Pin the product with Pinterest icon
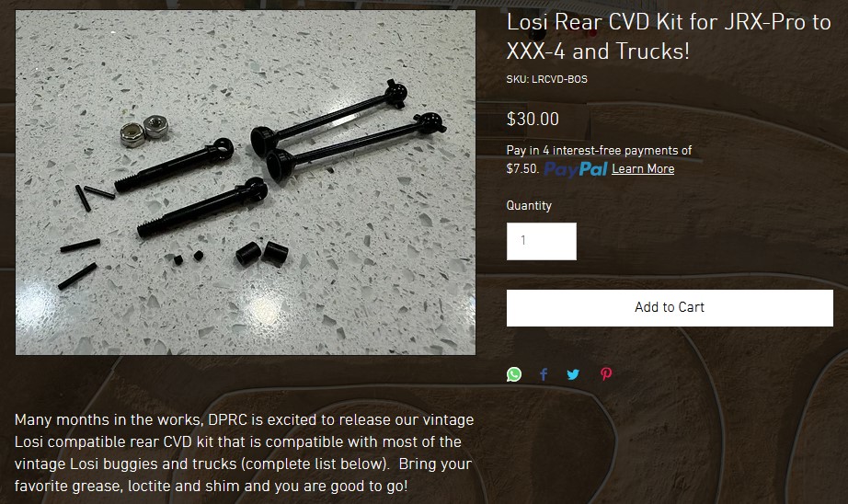 [606, 374]
